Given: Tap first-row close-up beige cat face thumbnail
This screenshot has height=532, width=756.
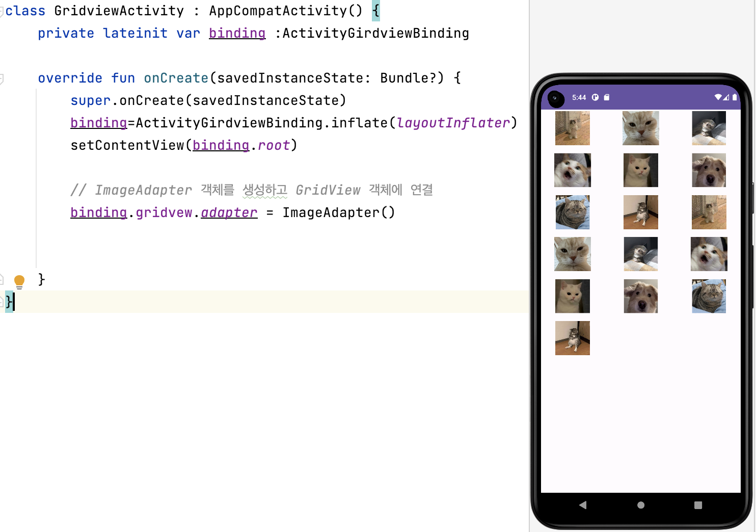Looking at the screenshot, I should click(x=641, y=128).
